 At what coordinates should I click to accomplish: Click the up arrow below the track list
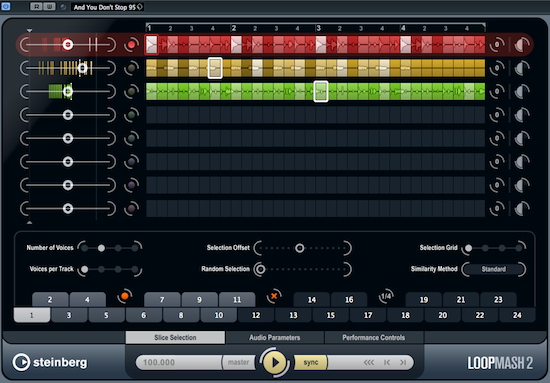tap(29, 222)
